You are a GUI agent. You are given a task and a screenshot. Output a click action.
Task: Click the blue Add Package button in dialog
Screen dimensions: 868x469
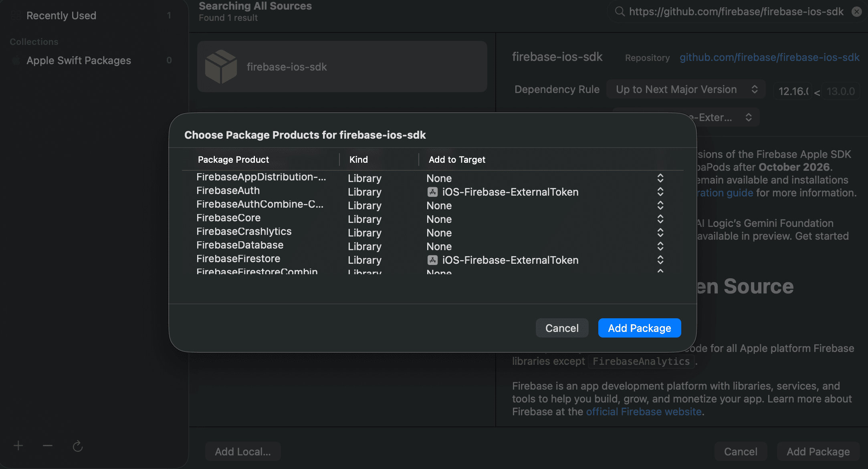coord(640,328)
